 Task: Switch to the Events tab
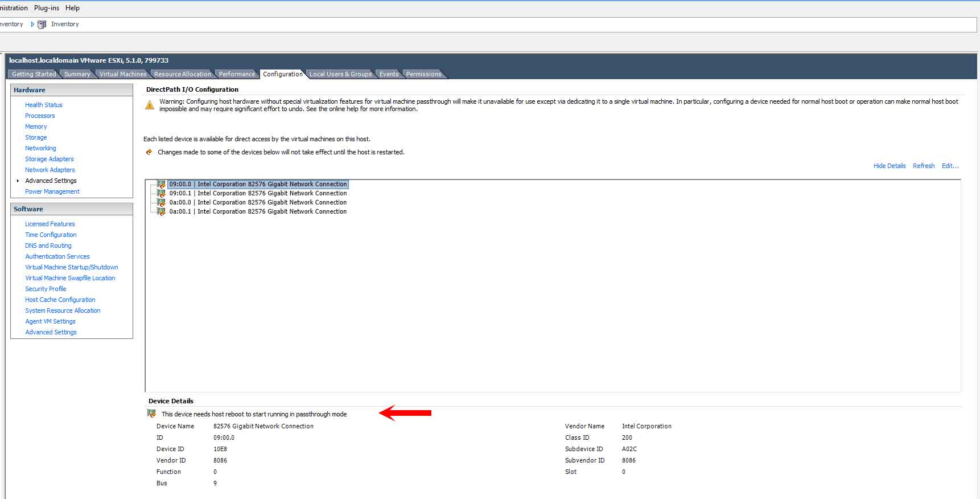(x=389, y=74)
